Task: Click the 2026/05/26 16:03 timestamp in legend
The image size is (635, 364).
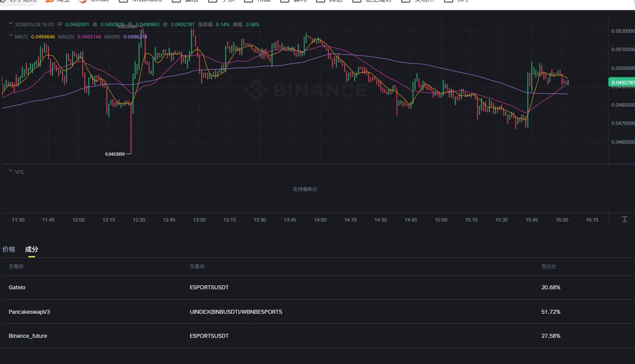Action: click(34, 24)
